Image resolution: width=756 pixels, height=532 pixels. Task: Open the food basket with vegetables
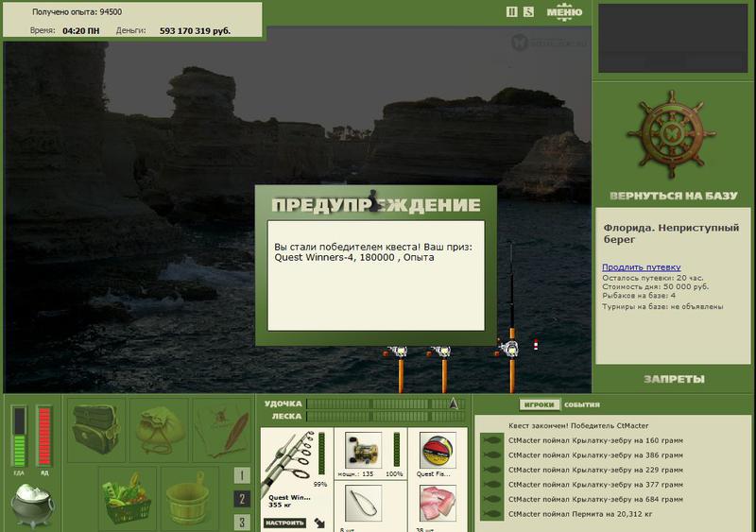tap(128, 498)
